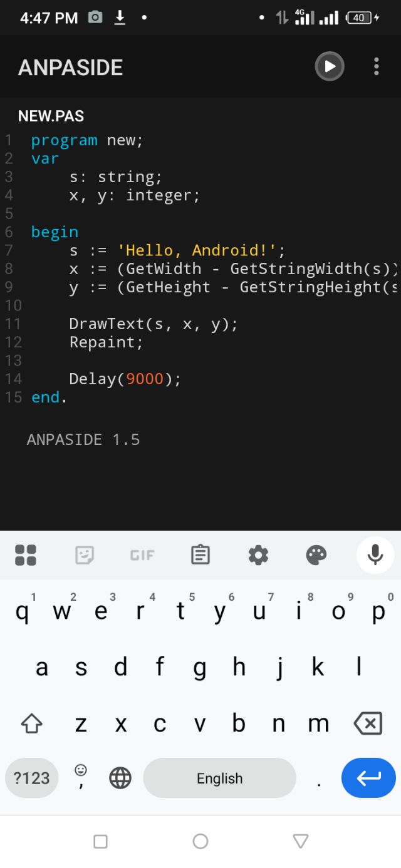Switch to ?123 symbols keyboard

pos(32,778)
